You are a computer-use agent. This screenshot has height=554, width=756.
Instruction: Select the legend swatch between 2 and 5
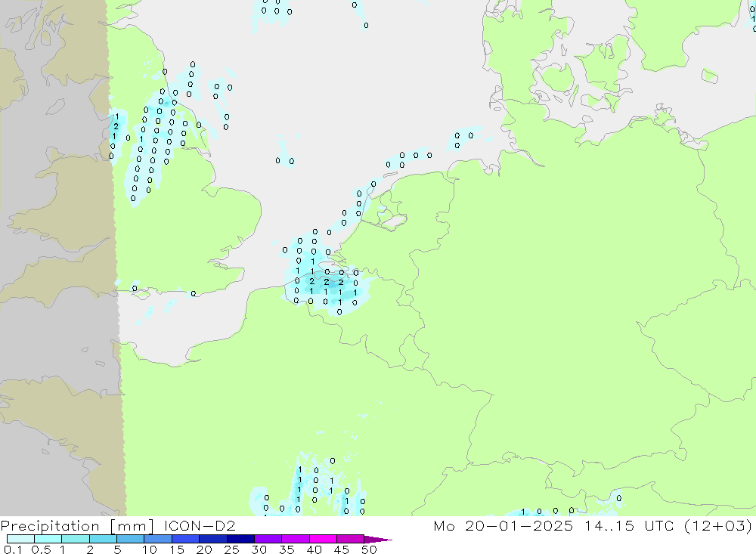[103, 539]
